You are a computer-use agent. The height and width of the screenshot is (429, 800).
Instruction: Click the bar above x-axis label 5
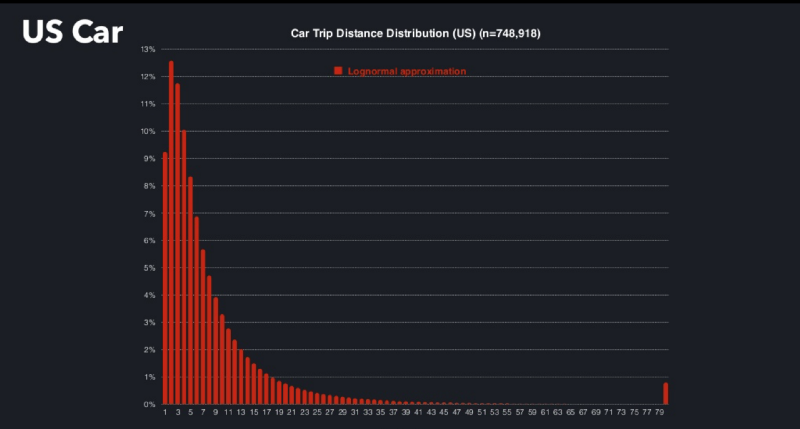click(190, 290)
